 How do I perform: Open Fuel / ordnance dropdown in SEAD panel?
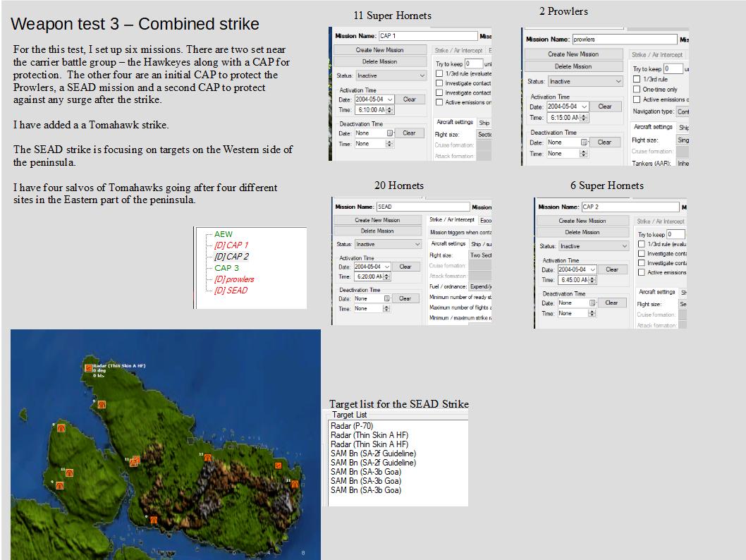coord(480,286)
